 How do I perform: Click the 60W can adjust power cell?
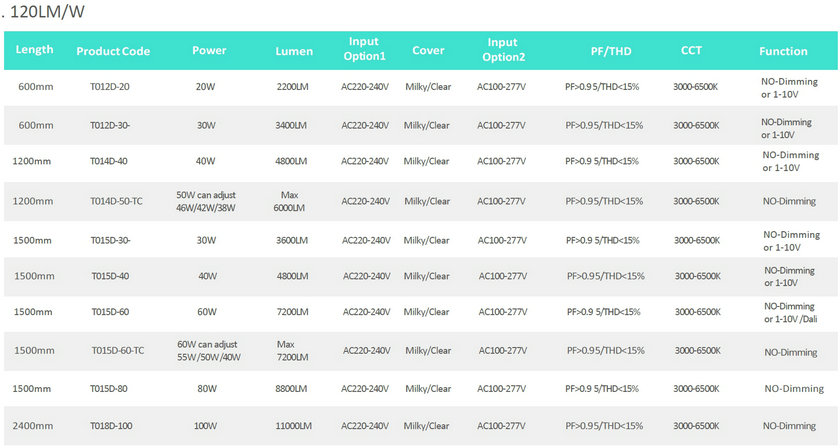click(x=209, y=350)
